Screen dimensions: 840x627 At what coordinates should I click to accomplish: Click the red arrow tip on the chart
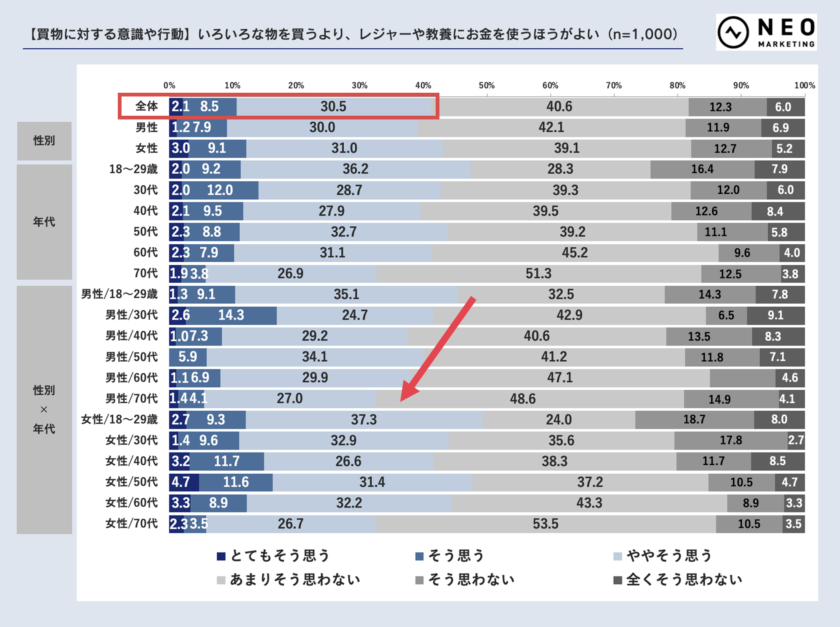coord(403,399)
